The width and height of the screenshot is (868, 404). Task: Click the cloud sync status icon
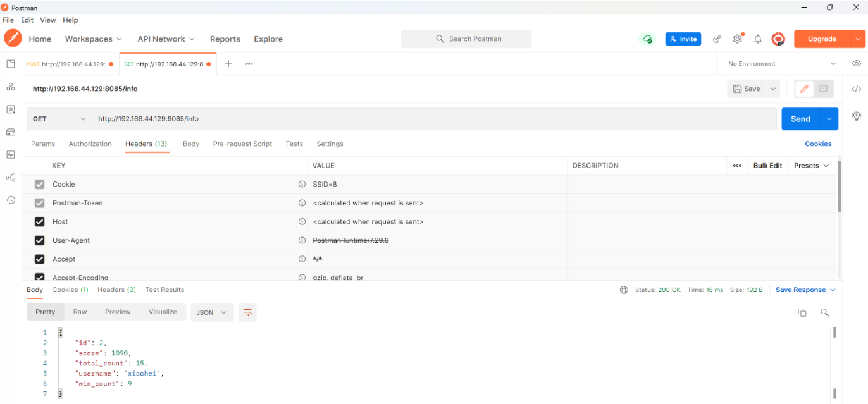647,39
